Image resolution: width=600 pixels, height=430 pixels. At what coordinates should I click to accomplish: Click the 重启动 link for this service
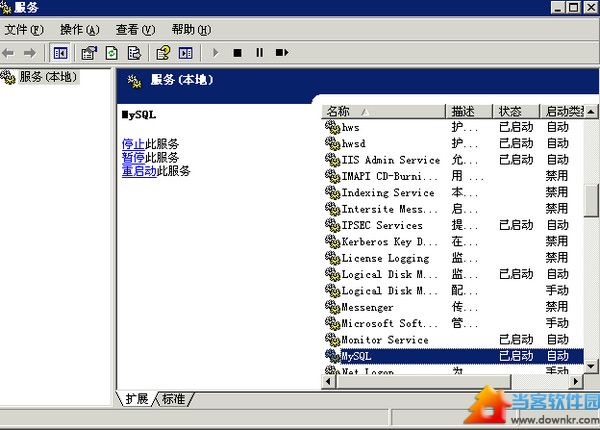pyautogui.click(x=139, y=171)
